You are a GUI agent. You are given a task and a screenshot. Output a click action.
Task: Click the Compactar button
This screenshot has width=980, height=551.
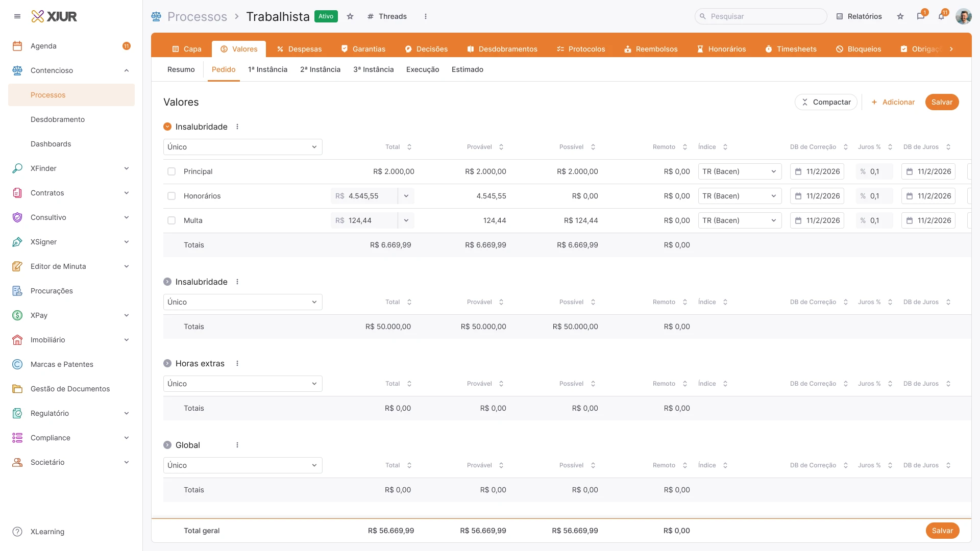[826, 102]
